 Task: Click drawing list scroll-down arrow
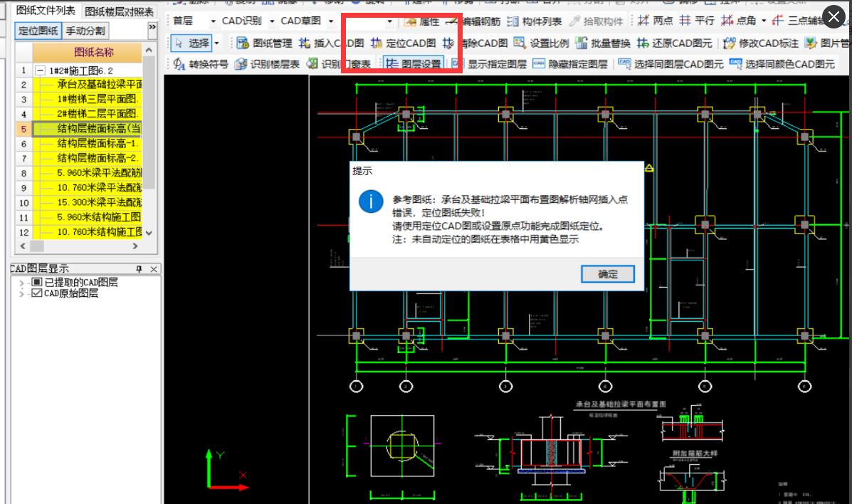(149, 233)
